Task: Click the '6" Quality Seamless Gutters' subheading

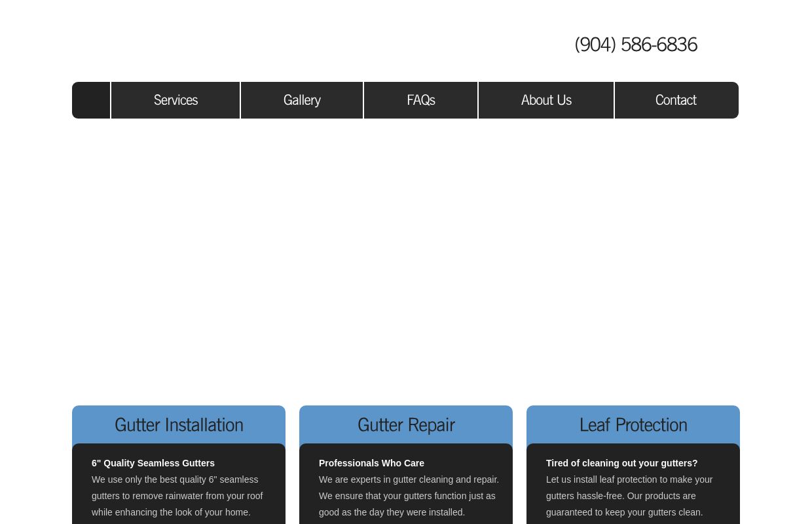Action: pyautogui.click(x=153, y=463)
